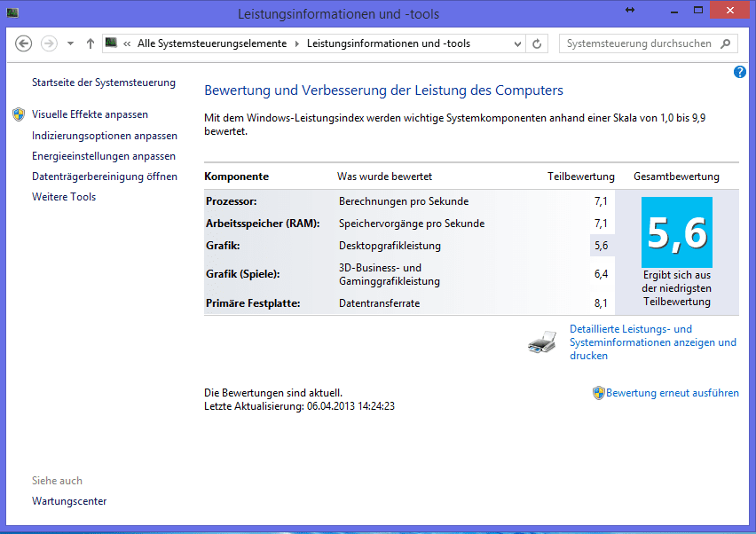Launch 'Datenträgerbereinigung öffnen'
Viewport: 756px width, 534px height.
(x=105, y=177)
